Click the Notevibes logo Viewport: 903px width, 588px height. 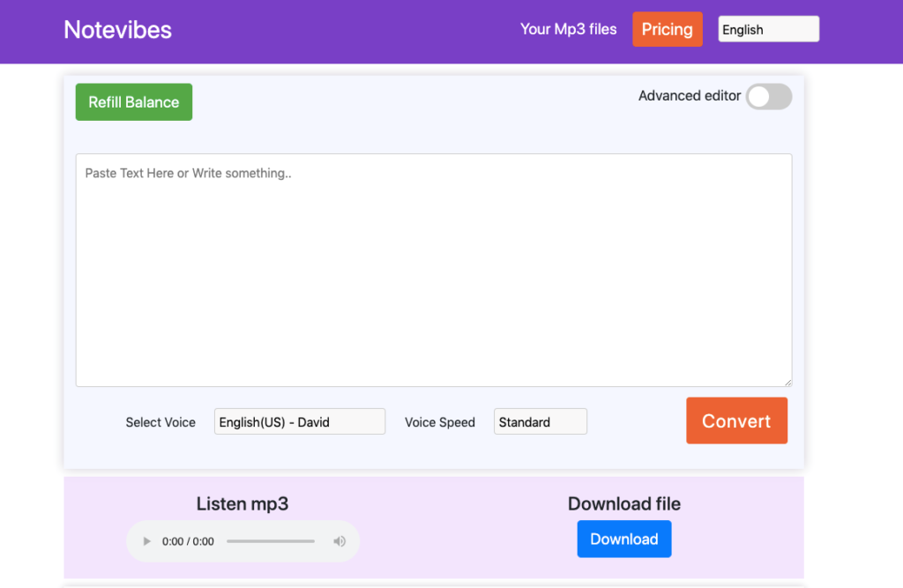(117, 30)
